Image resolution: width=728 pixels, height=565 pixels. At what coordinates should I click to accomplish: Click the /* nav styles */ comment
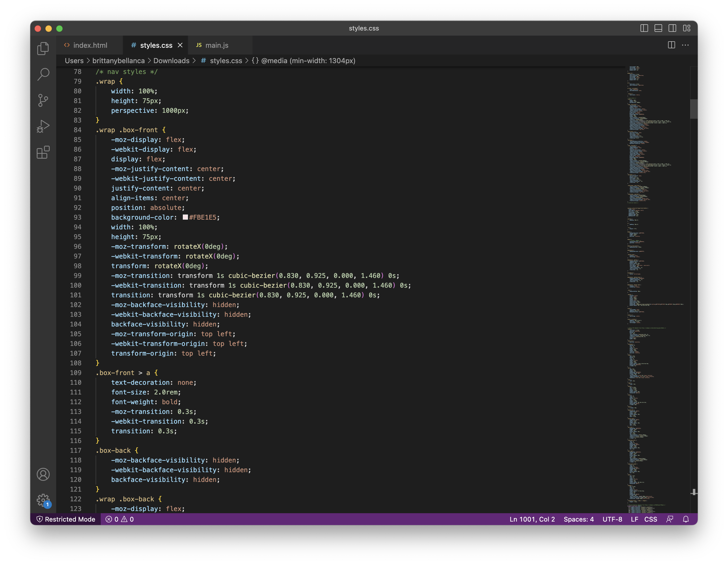pos(127,72)
